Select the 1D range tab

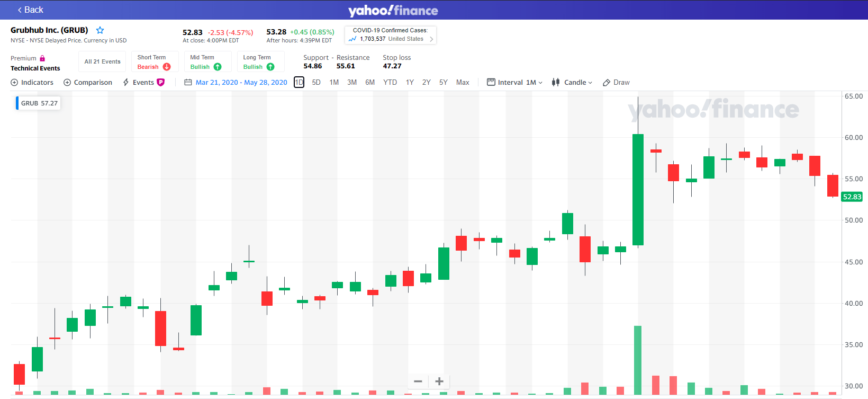click(x=299, y=82)
